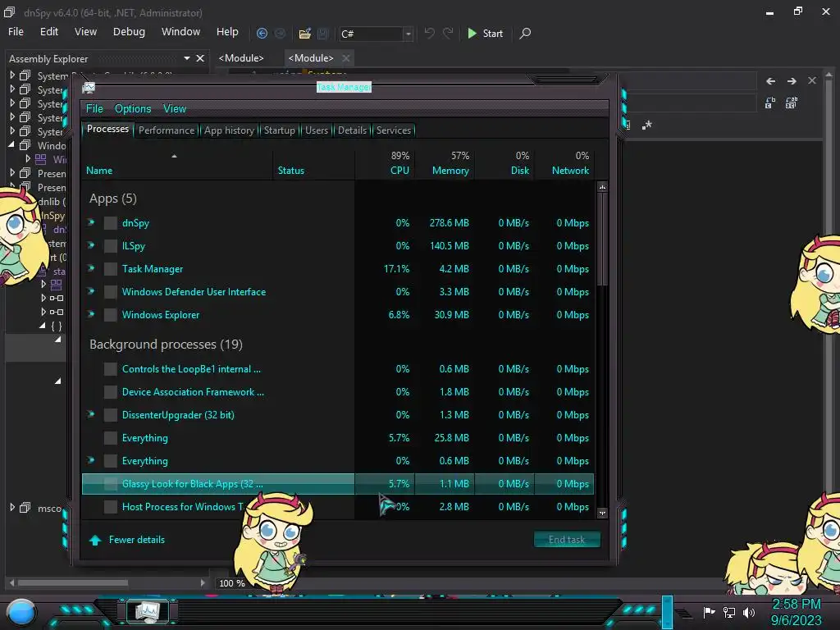The image size is (840, 630).
Task: Open dnSpy View menu
Action: [x=85, y=32]
